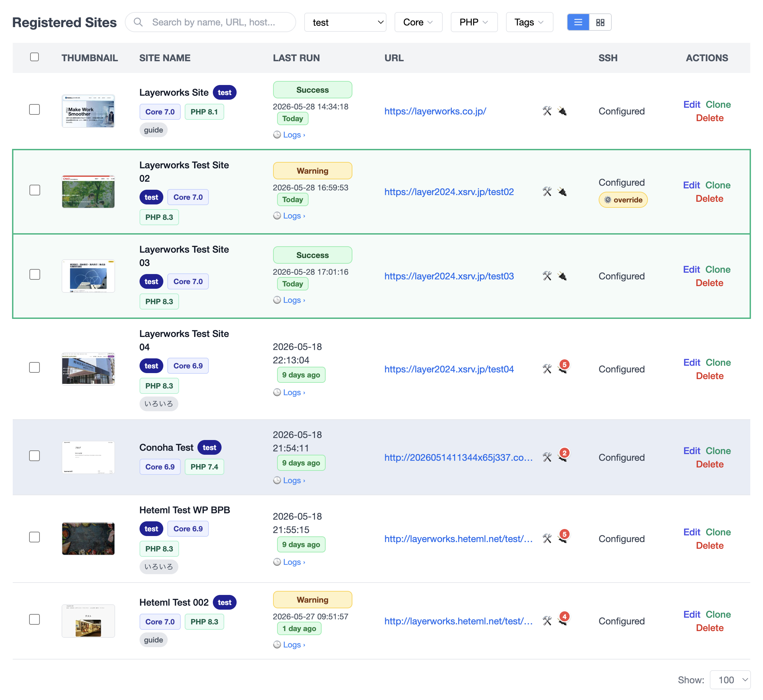
Task: Click plugin icon with 5 badge for test04
Action: (563, 367)
